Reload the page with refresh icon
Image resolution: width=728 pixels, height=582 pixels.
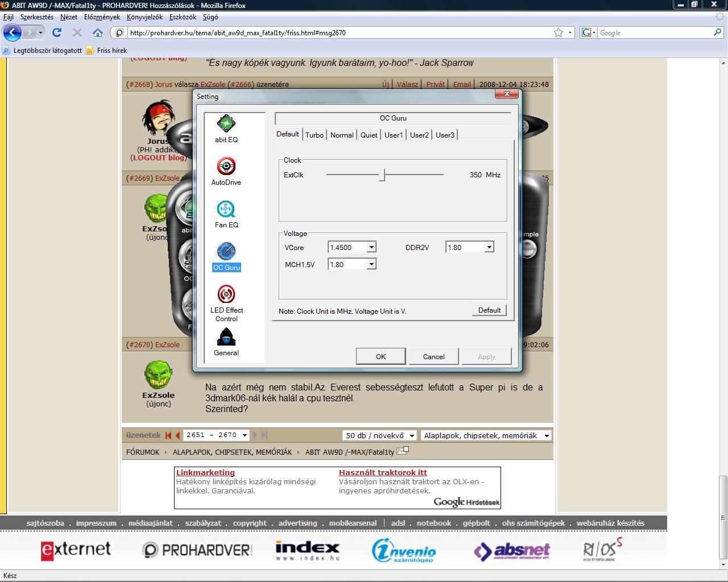(x=56, y=33)
